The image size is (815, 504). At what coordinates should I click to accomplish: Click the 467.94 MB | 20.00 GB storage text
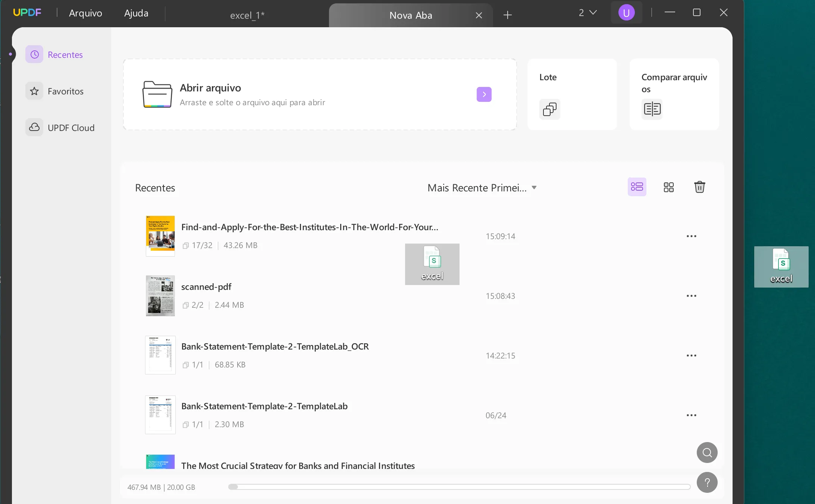pos(161,487)
